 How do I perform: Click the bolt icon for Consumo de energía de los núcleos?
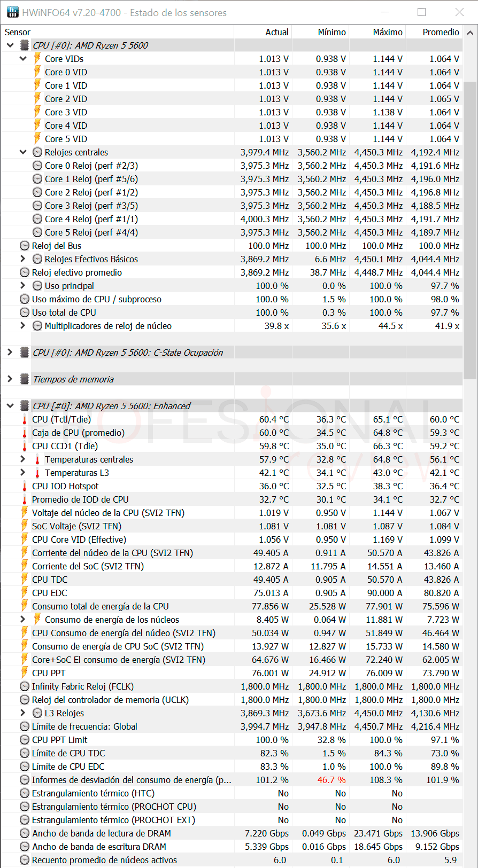37,619
